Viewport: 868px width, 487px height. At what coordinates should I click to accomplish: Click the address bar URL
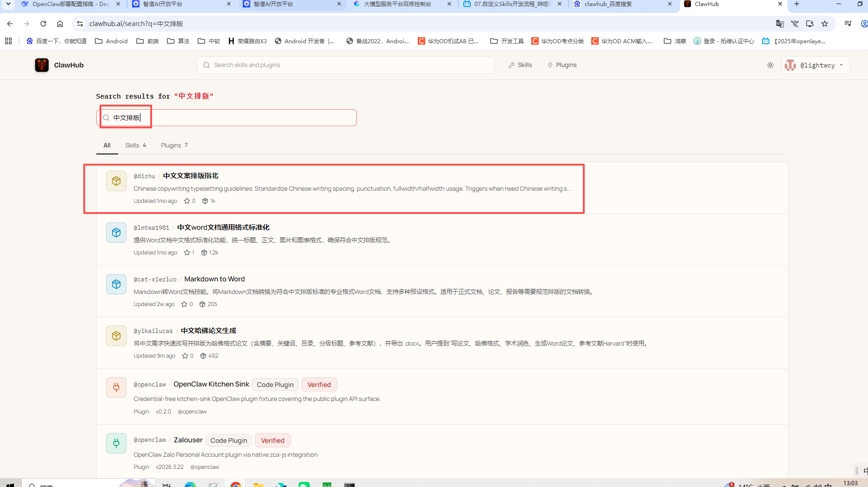click(136, 24)
